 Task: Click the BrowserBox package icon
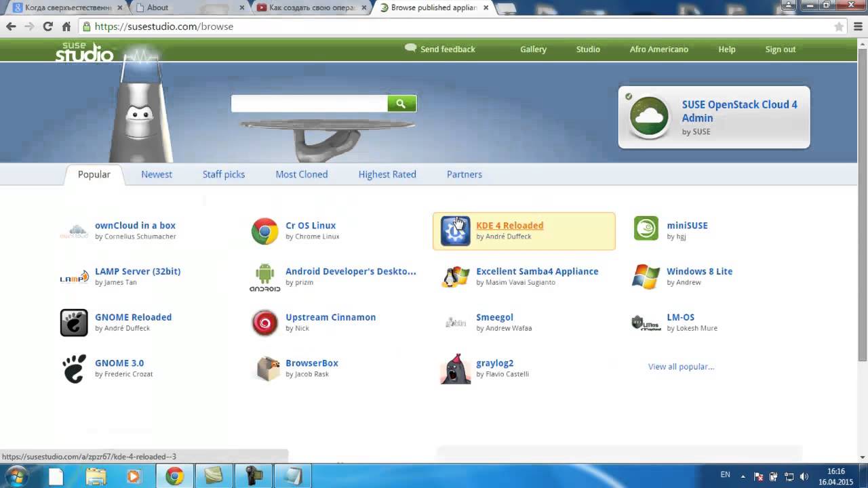point(267,369)
